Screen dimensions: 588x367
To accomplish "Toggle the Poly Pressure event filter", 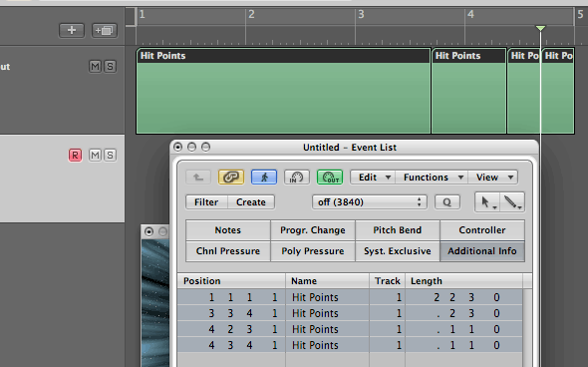I will 313,251.
